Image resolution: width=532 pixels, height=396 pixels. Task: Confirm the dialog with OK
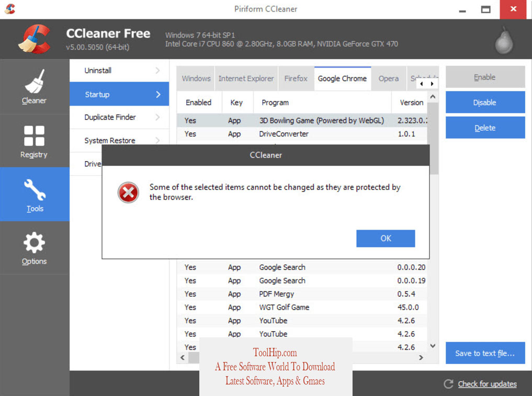click(386, 238)
